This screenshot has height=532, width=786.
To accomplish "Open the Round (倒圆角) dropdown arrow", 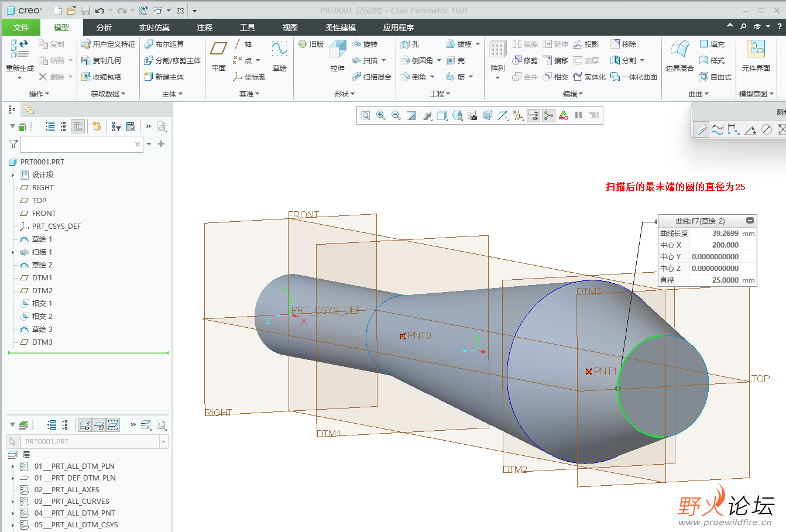I will (439, 60).
